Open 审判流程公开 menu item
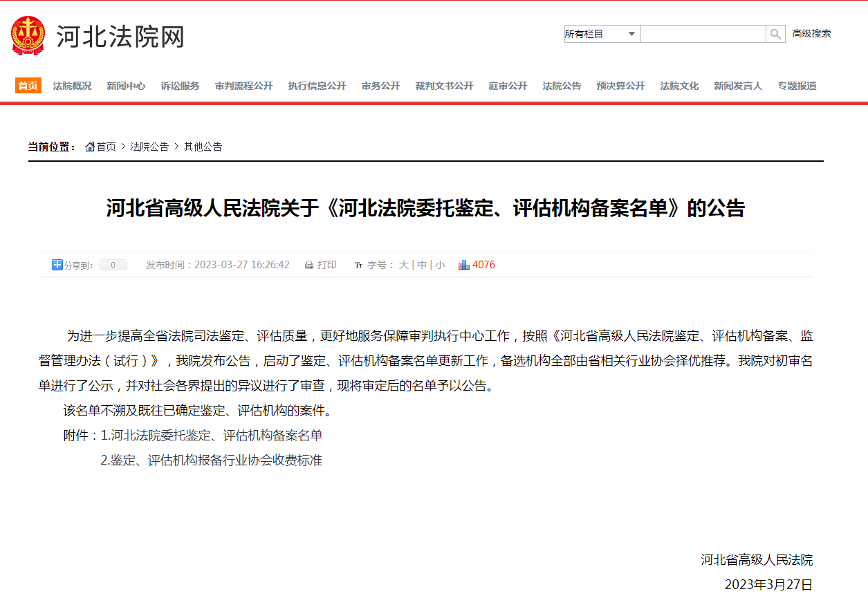Image resolution: width=868 pixels, height=596 pixels. click(x=244, y=86)
